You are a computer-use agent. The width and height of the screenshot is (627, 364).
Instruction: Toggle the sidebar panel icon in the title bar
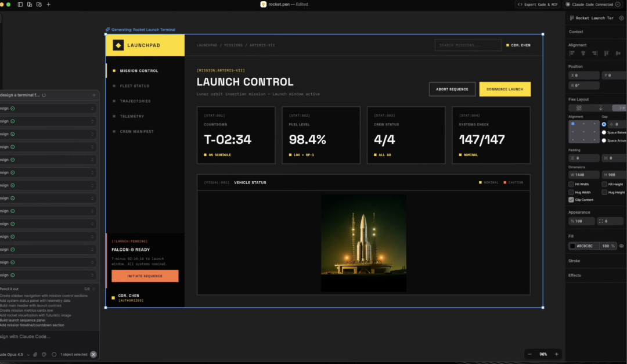pos(20,4)
